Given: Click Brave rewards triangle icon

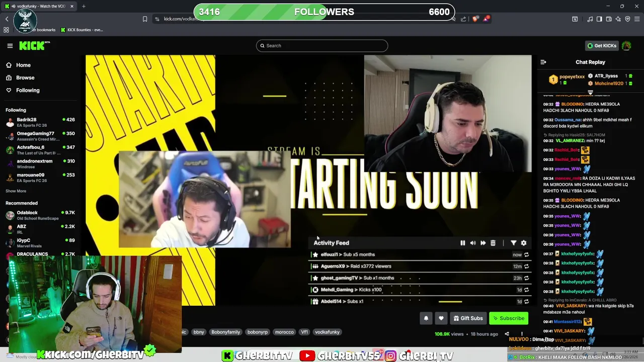Looking at the screenshot, I should 486,19.
